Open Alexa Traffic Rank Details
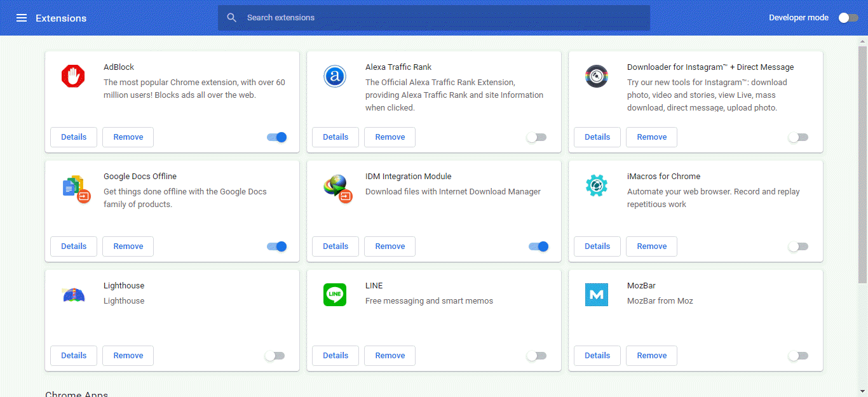This screenshot has width=868, height=397. (336, 137)
